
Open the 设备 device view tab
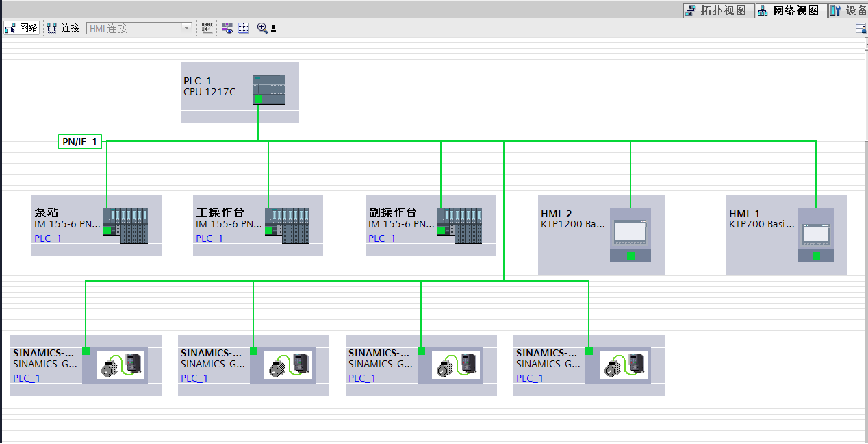(x=848, y=10)
